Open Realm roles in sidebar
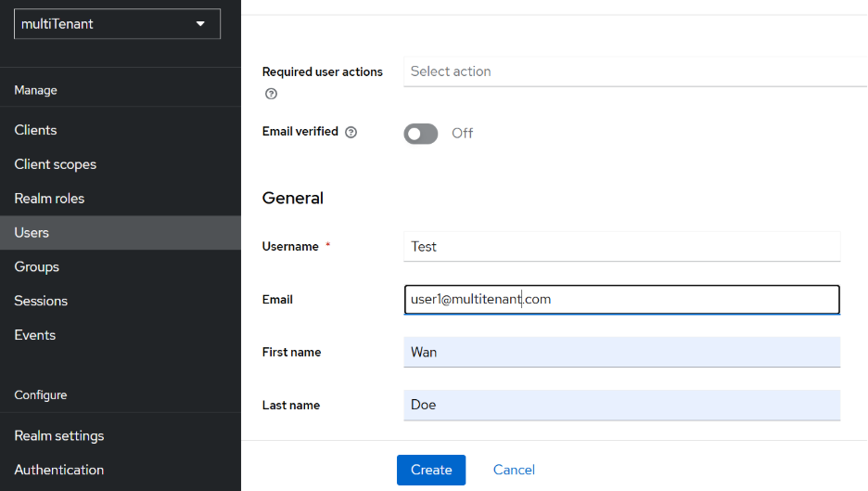 [49, 199]
